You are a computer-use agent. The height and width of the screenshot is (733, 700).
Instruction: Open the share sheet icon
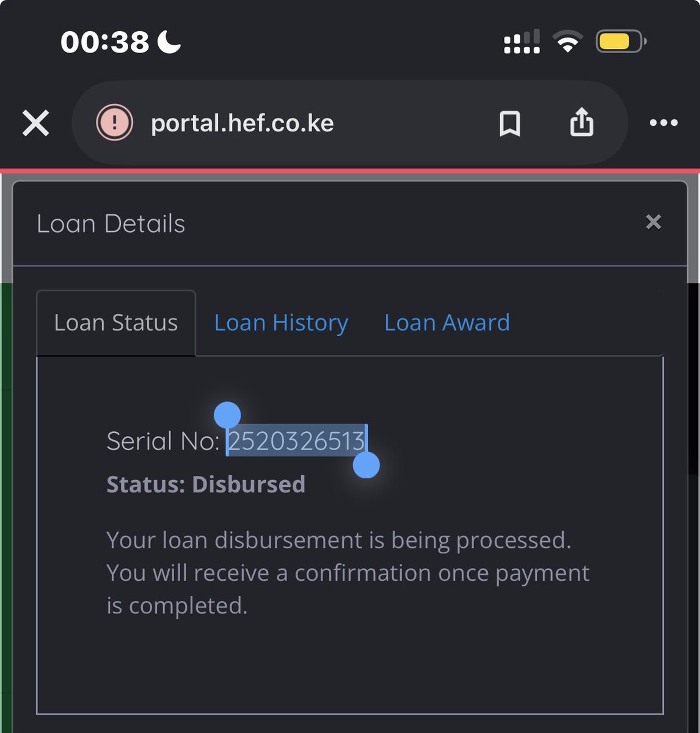tap(582, 122)
